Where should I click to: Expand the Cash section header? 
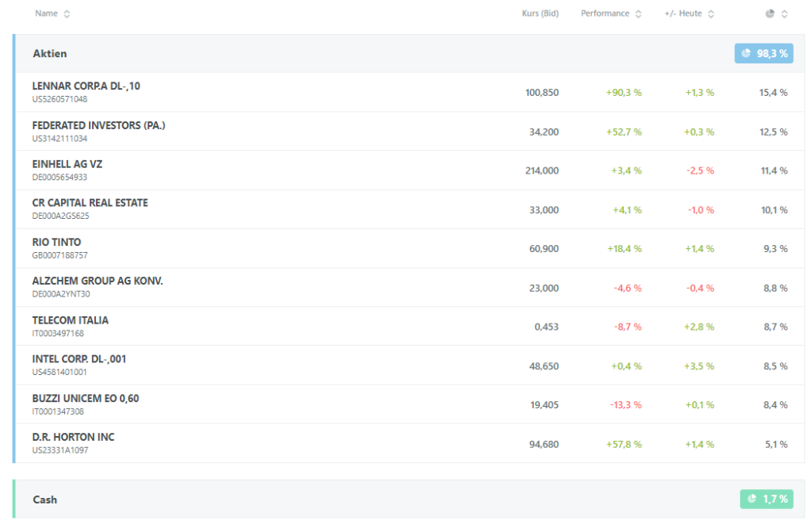(x=409, y=499)
